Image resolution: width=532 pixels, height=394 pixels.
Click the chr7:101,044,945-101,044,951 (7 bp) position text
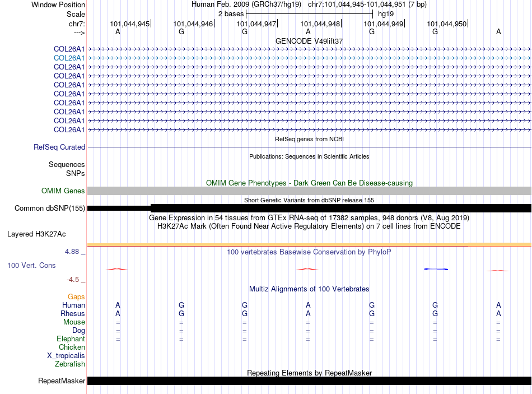point(367,4)
